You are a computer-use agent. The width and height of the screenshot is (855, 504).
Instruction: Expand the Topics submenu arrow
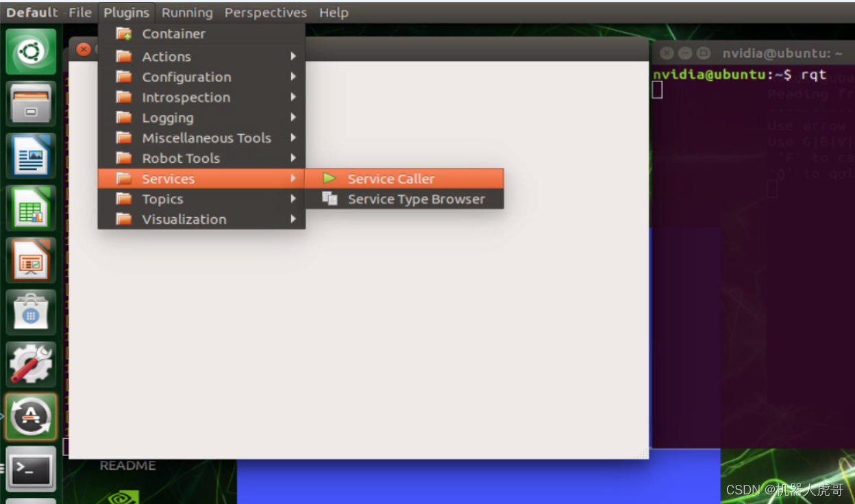point(293,199)
